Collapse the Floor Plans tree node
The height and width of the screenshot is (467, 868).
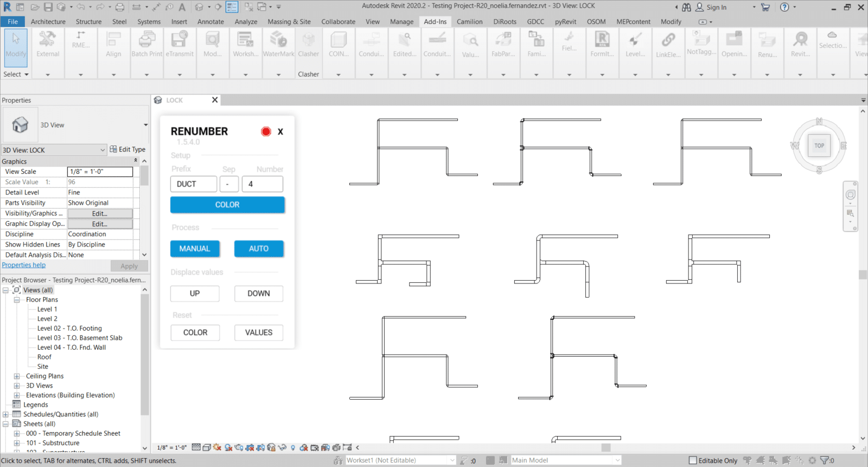[x=17, y=300]
